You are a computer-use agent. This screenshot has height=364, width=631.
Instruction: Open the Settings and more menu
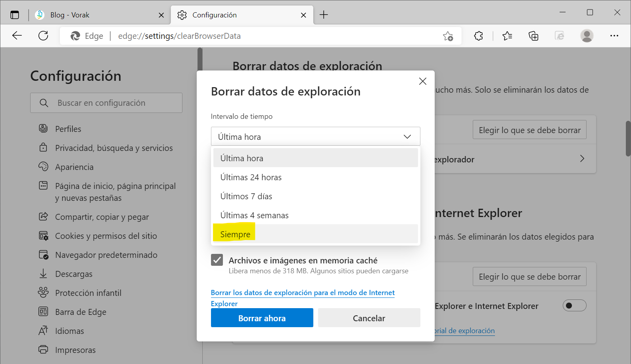614,36
